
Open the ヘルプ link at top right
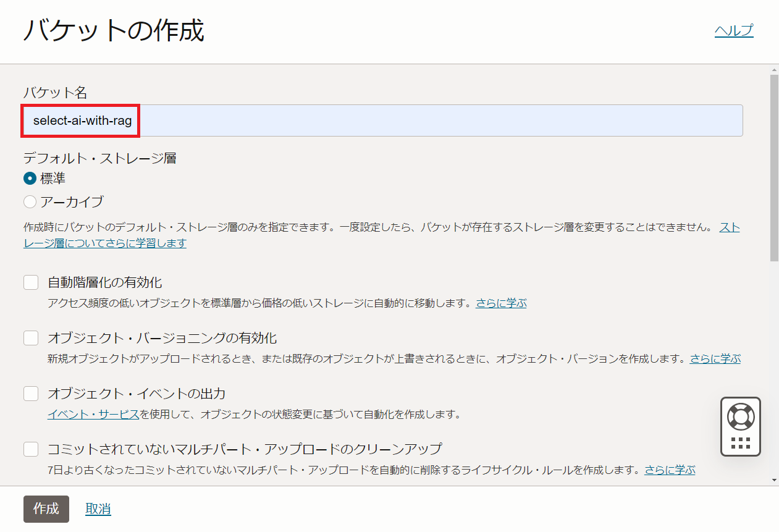tap(733, 29)
